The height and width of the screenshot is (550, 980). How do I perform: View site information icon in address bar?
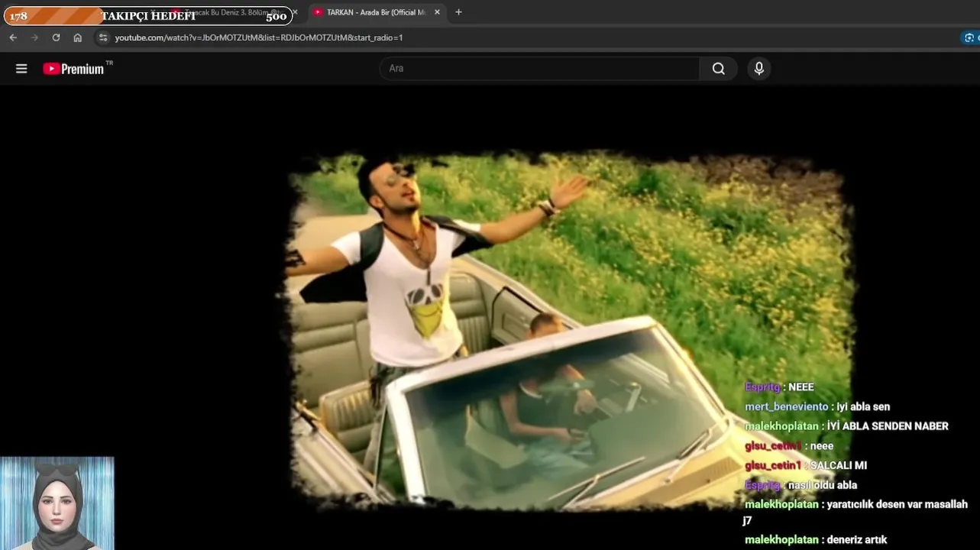pyautogui.click(x=103, y=37)
